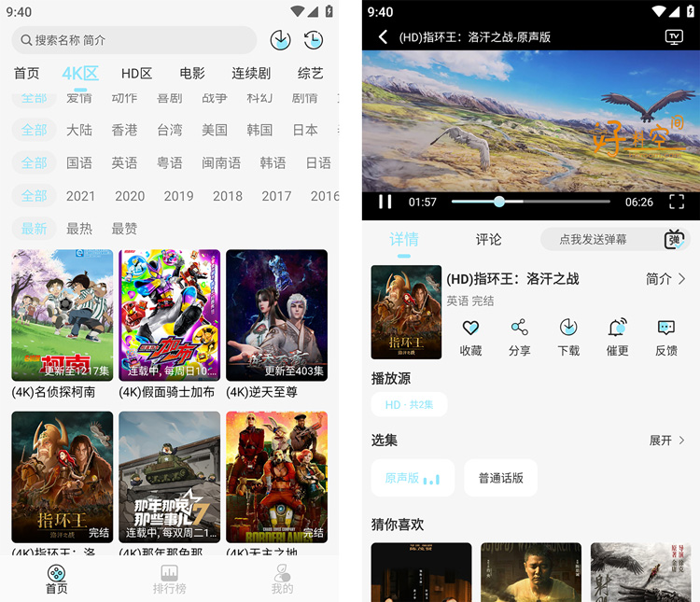The width and height of the screenshot is (700, 602).
Task: Open the 指环王 poster in the grid
Action: point(63,477)
